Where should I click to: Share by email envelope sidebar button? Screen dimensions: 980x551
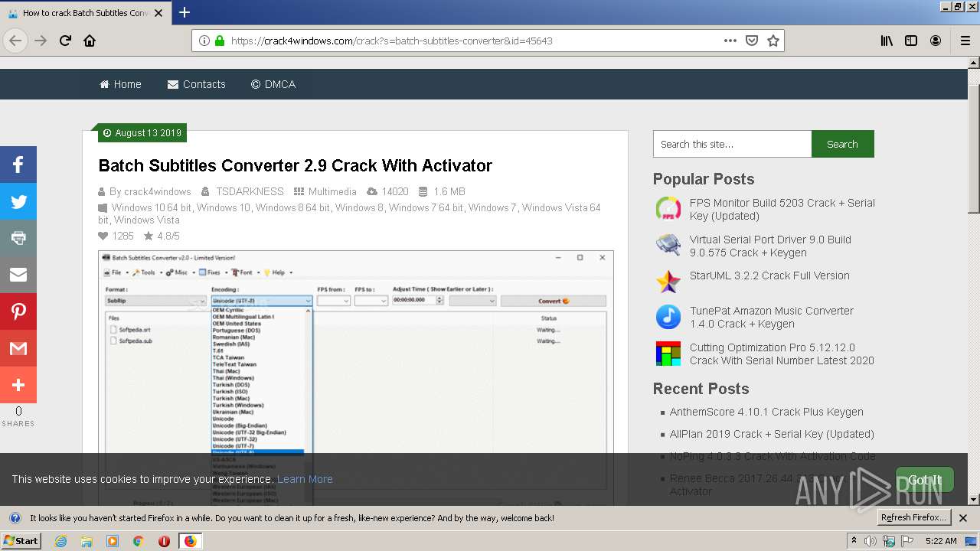[18, 275]
